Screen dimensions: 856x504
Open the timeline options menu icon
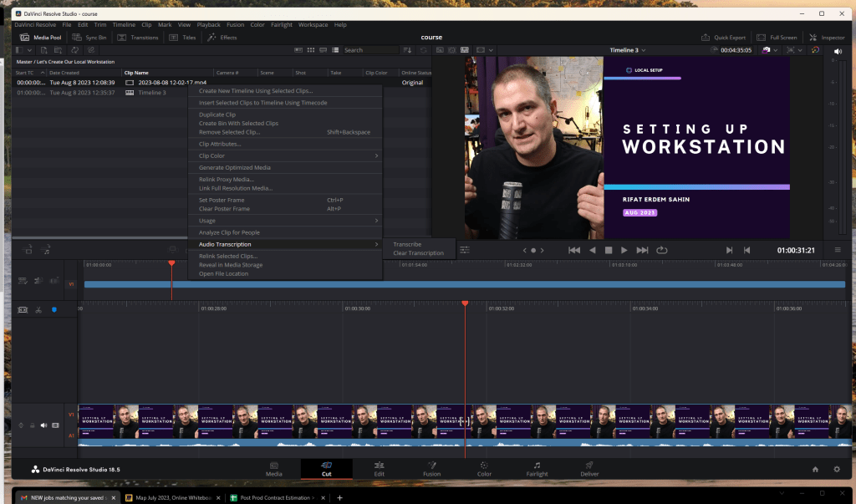[x=838, y=250]
